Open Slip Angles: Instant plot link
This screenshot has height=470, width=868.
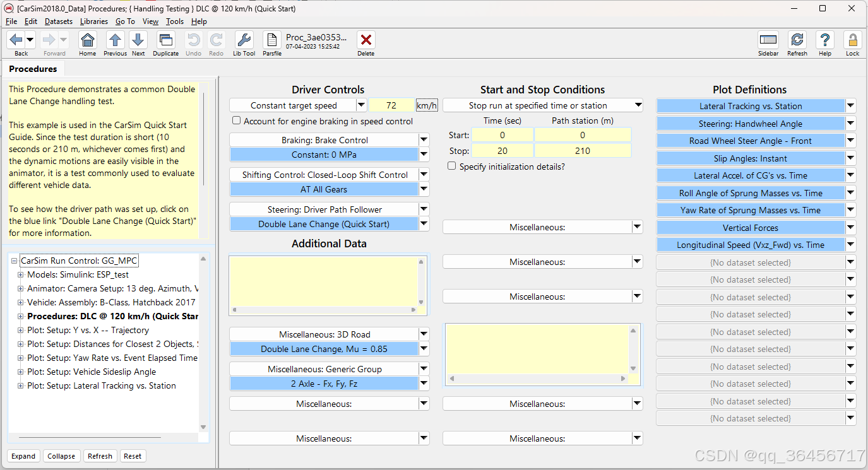751,158
